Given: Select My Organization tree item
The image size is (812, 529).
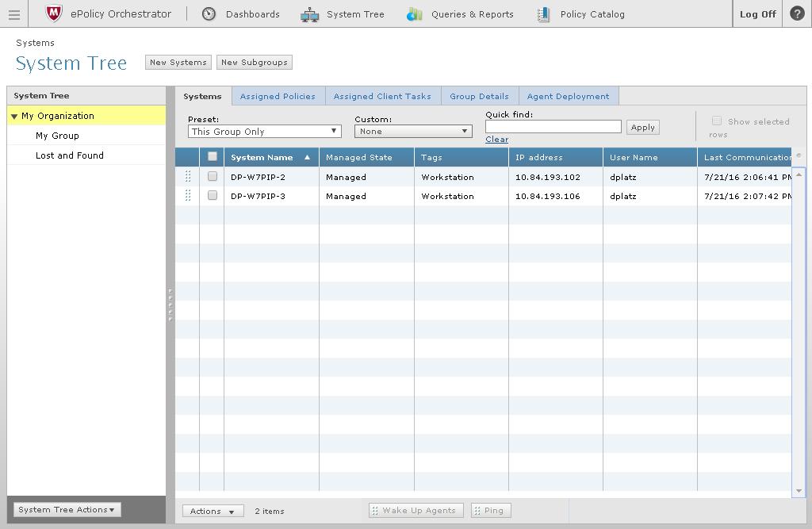Looking at the screenshot, I should click(58, 116).
